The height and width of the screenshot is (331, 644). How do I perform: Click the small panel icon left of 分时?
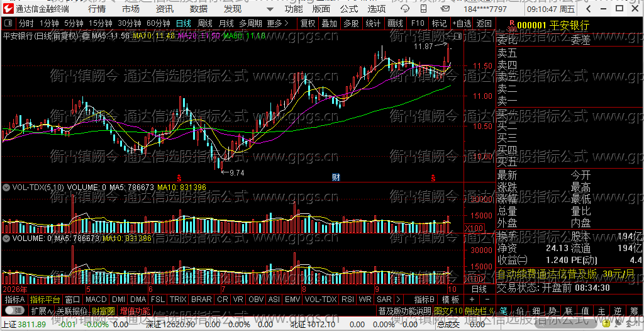click(x=8, y=23)
